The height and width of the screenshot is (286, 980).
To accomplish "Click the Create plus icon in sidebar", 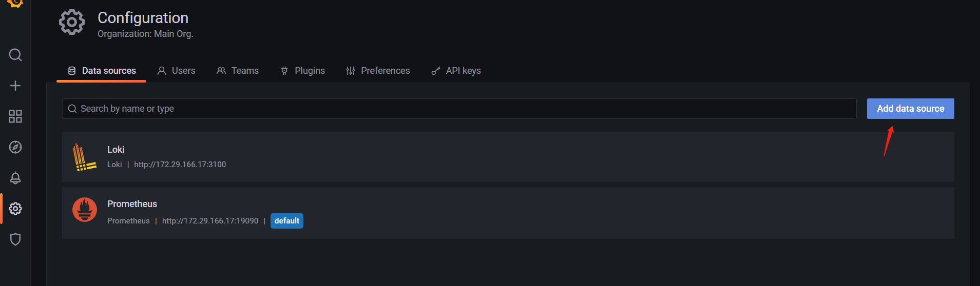I will 15,86.
